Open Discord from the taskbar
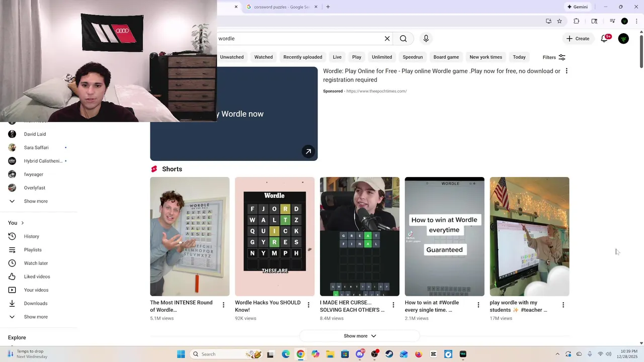The width and height of the screenshot is (644, 362). coord(360,354)
